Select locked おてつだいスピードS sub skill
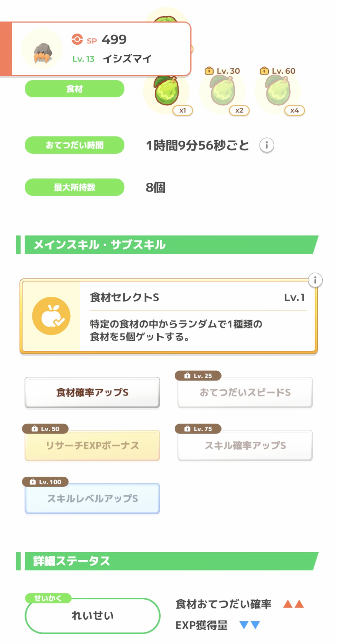 pyautogui.click(x=245, y=392)
